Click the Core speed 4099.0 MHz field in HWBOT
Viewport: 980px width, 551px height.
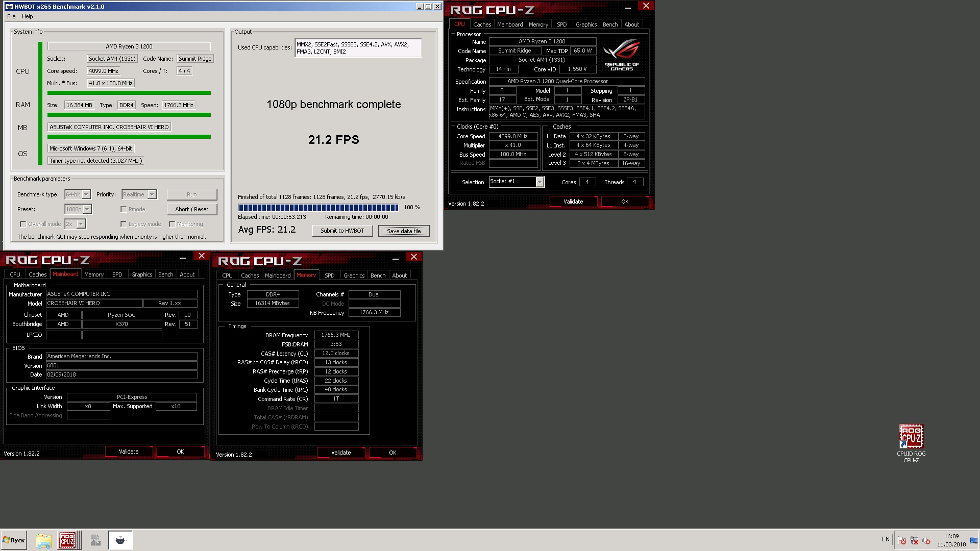click(104, 71)
